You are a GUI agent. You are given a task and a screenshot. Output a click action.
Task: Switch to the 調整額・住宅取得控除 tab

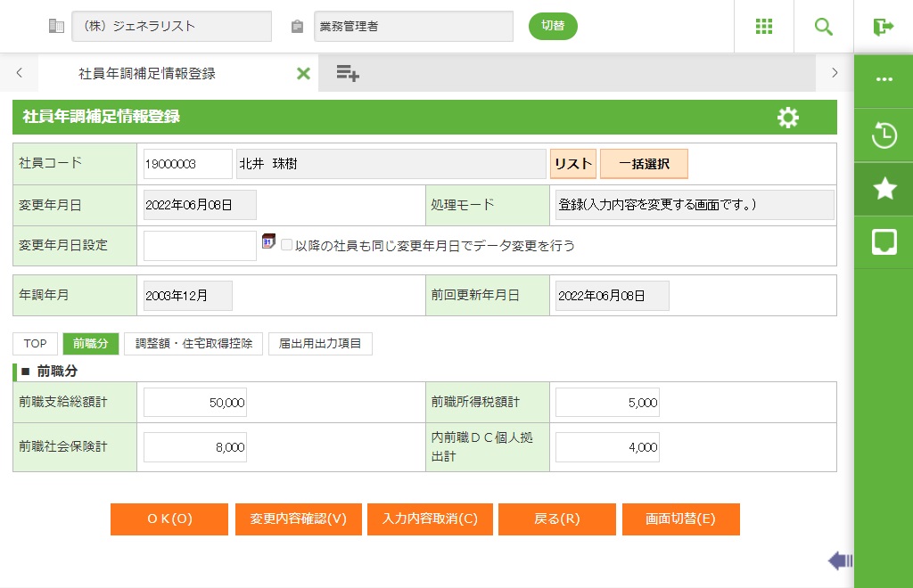pos(193,344)
